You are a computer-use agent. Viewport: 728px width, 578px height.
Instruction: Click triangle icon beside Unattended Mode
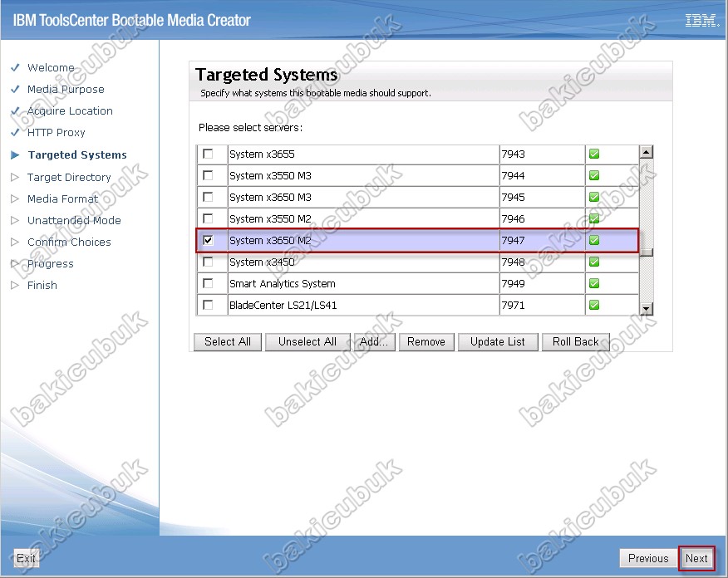click(15, 220)
